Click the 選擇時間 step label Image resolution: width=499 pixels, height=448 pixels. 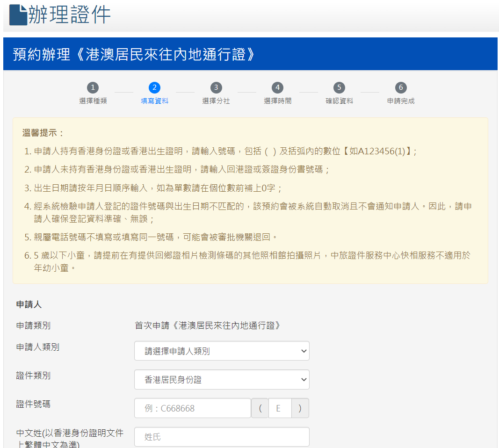click(x=277, y=101)
